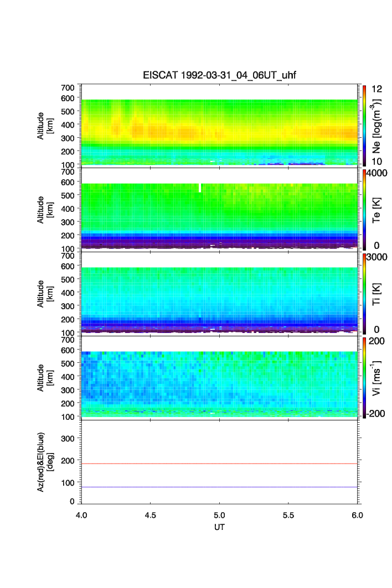Click the 100 tick on the azimuth axis
392x588 pixels.
click(x=68, y=483)
